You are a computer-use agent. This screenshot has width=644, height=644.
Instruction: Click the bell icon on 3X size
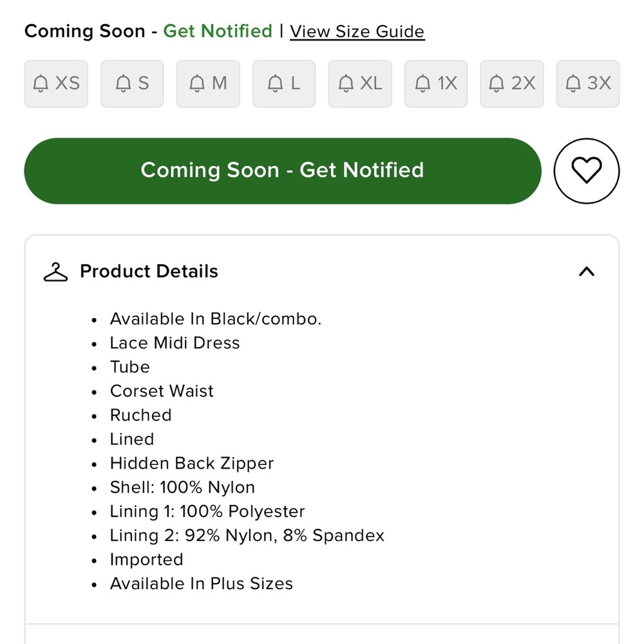click(x=573, y=83)
